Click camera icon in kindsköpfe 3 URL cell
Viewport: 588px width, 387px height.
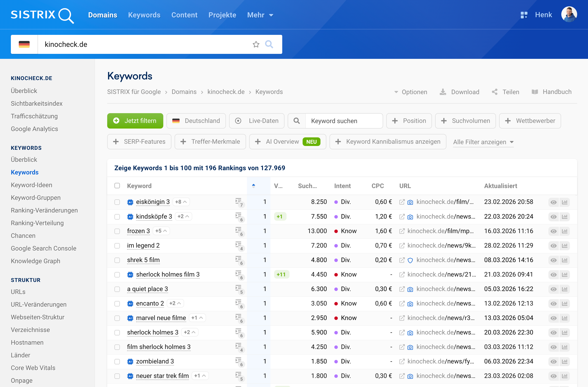point(410,217)
